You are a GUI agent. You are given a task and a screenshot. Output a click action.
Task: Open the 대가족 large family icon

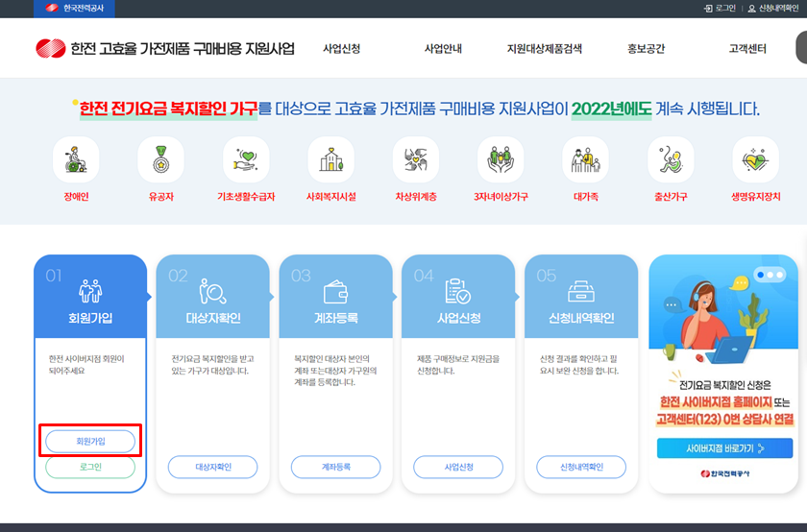click(x=586, y=159)
